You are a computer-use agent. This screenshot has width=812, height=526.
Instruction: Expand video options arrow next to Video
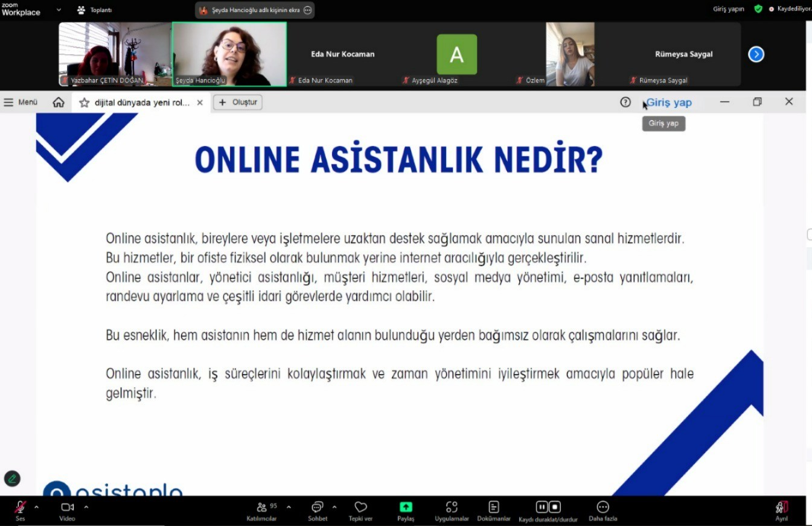(86, 507)
